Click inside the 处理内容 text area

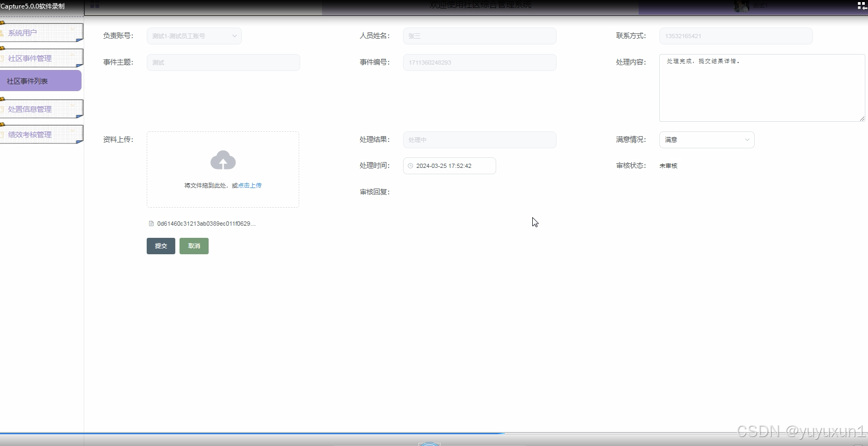click(762, 88)
